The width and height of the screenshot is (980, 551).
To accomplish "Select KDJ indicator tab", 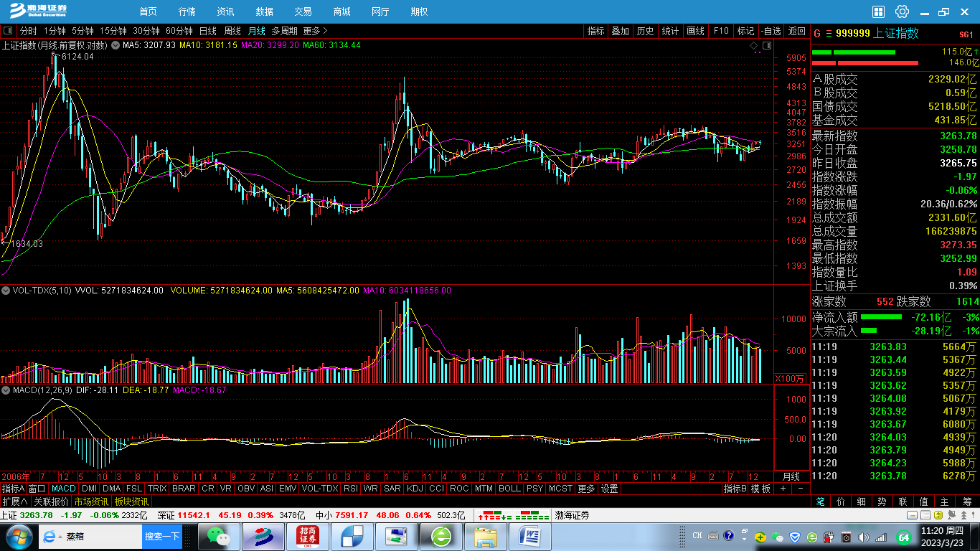I will pos(415,489).
